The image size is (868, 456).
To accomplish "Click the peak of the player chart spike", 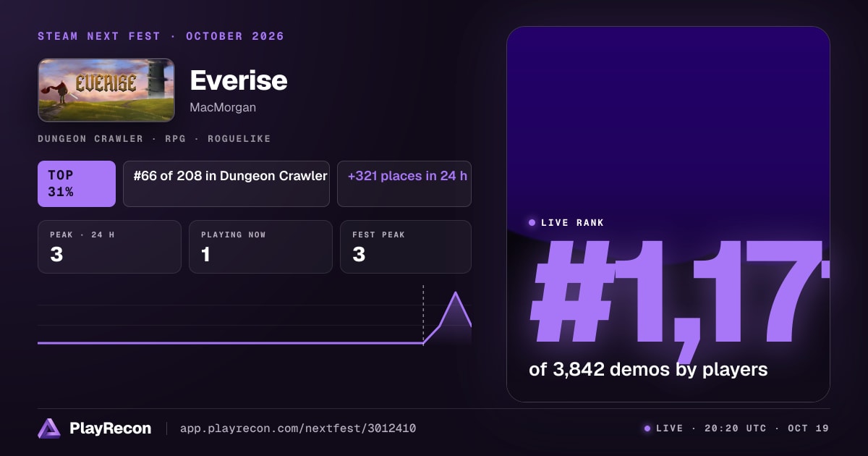I will [x=455, y=292].
